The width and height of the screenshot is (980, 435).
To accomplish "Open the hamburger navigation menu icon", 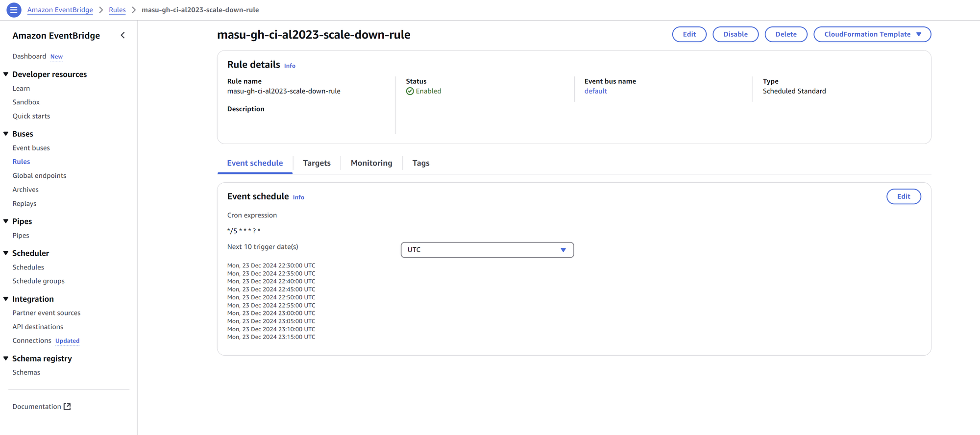I will pyautogui.click(x=14, y=10).
